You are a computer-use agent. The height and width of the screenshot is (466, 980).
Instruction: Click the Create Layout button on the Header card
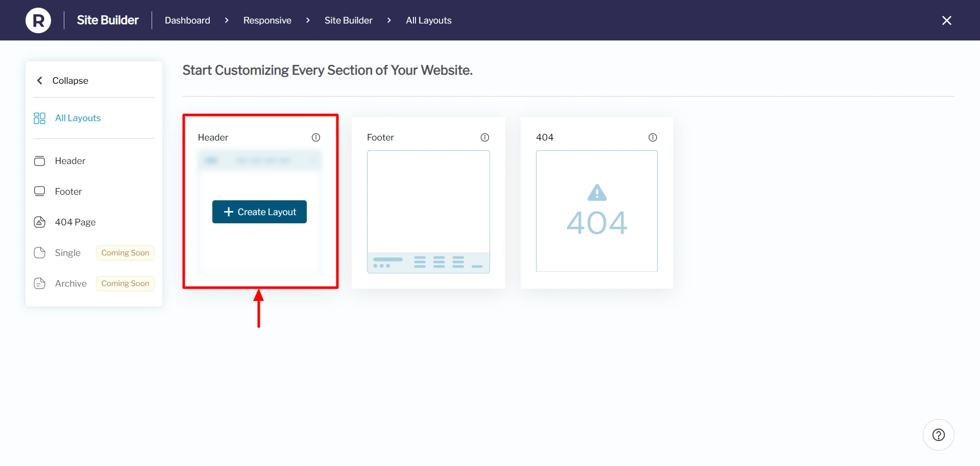pyautogui.click(x=259, y=212)
